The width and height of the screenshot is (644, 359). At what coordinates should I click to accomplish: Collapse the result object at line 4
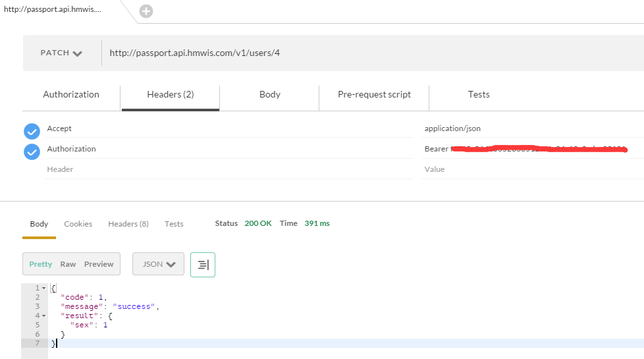coord(43,316)
